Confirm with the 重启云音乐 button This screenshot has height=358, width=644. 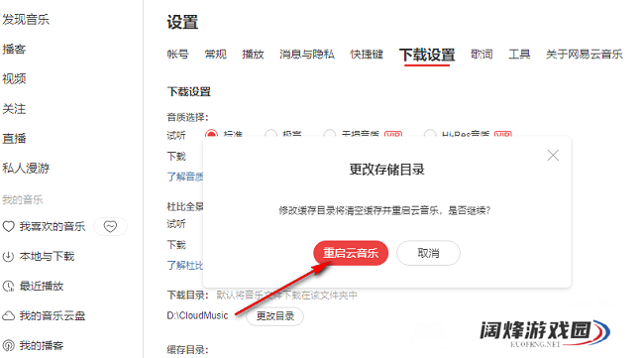pos(351,253)
